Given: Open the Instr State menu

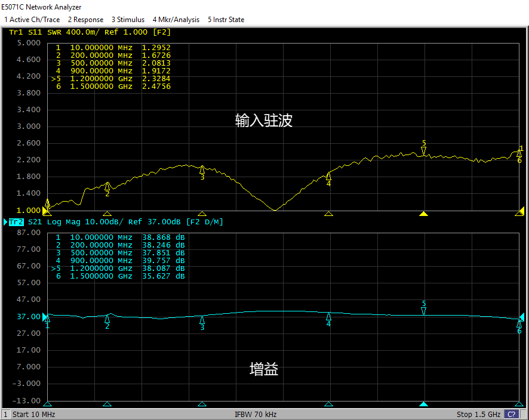Looking at the screenshot, I should [226, 20].
